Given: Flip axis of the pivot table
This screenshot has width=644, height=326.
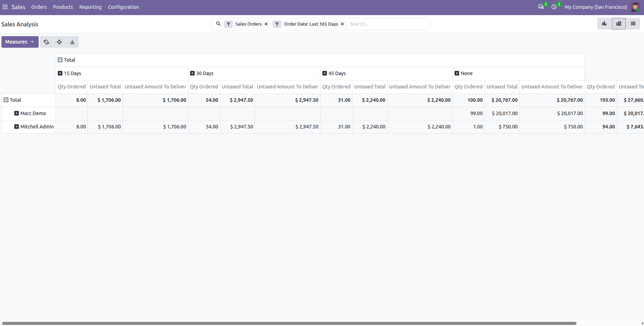Looking at the screenshot, I should coord(46,42).
